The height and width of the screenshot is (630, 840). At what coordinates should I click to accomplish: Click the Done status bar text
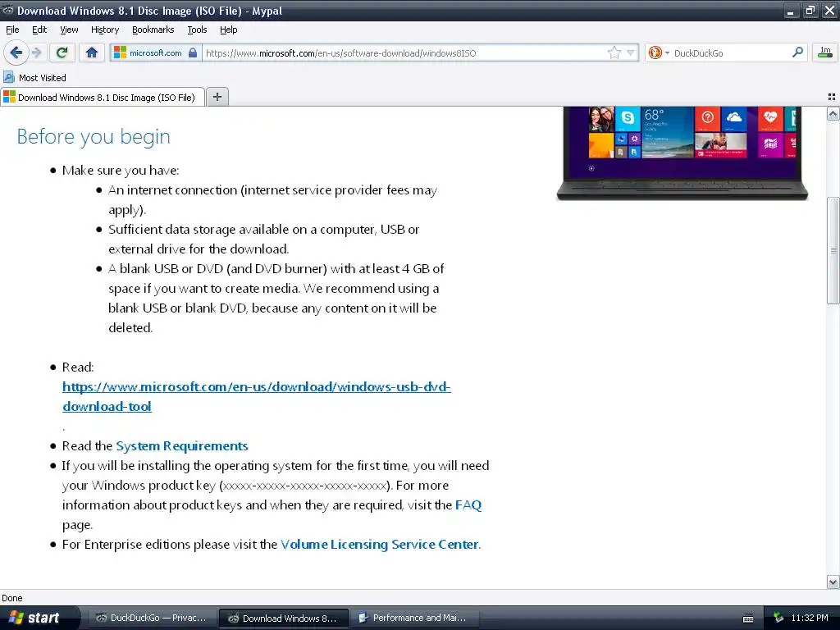(11, 598)
